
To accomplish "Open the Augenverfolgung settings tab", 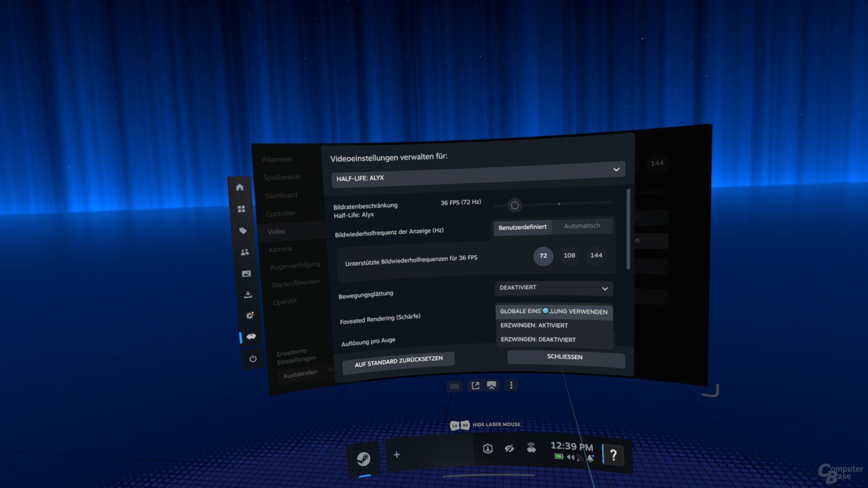I will coord(295,266).
